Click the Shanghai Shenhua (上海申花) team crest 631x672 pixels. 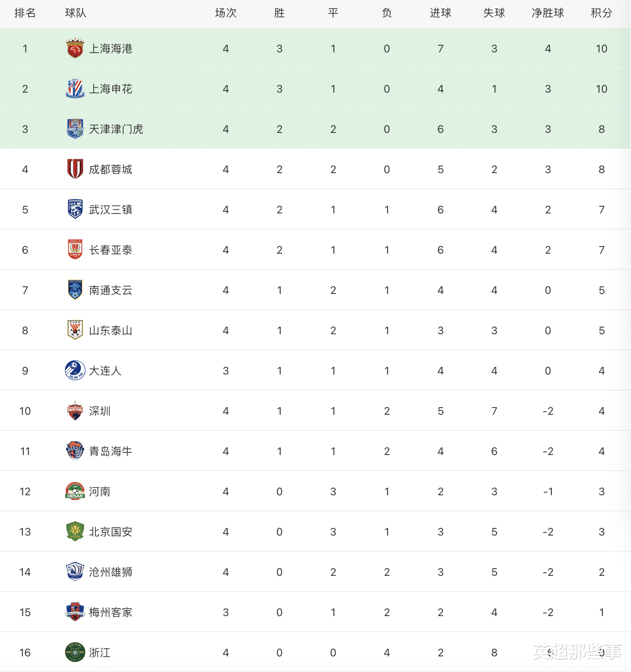click(x=75, y=89)
